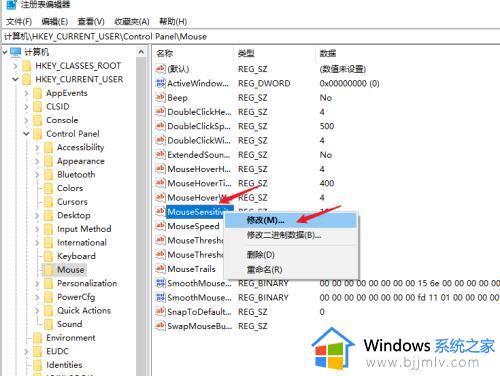Click the registry address bar path
This screenshot has height=376, width=500.
tap(250, 36)
